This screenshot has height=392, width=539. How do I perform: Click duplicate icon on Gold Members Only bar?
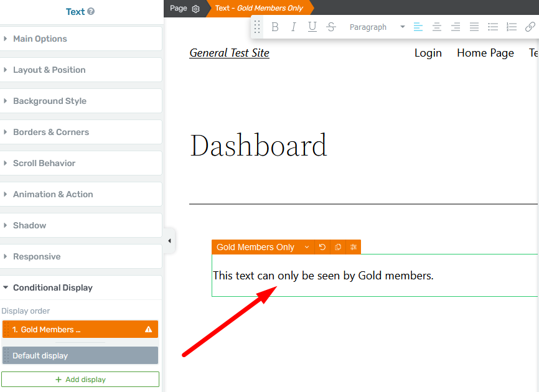tap(338, 247)
